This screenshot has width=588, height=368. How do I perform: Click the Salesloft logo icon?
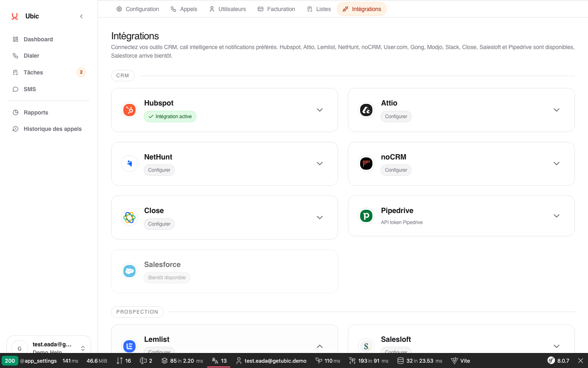[366, 346]
